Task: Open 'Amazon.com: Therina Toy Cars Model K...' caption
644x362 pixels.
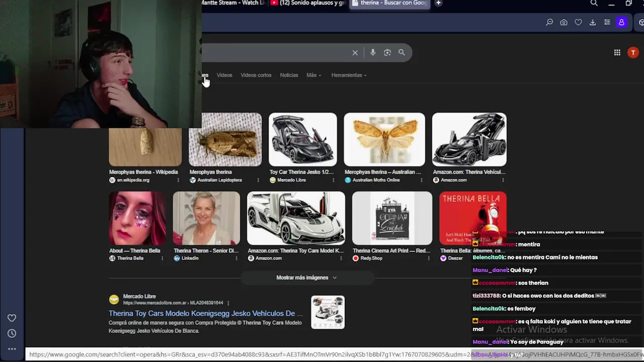Action: [x=295, y=250]
